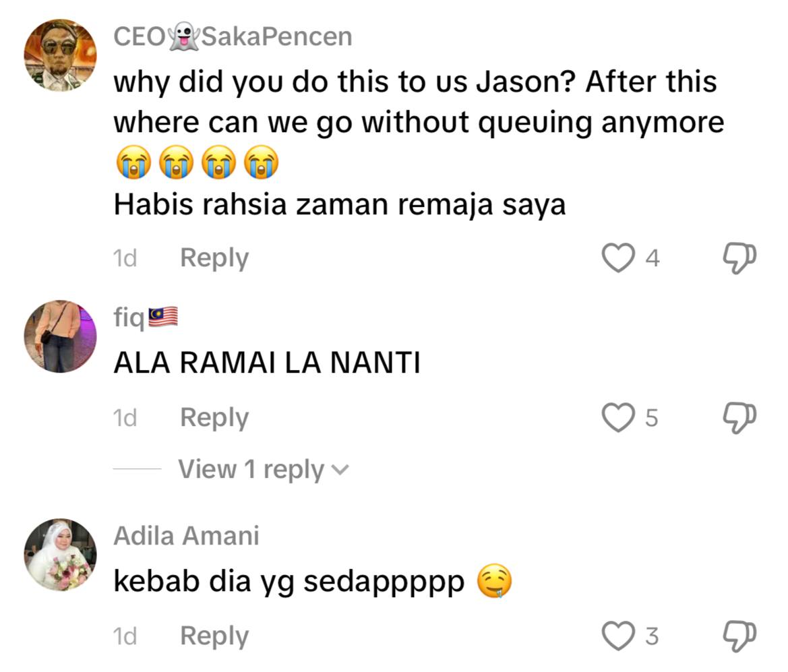
Task: Like fiq's "ALA RAMAI LA NANTI" comment
Action: [x=618, y=418]
